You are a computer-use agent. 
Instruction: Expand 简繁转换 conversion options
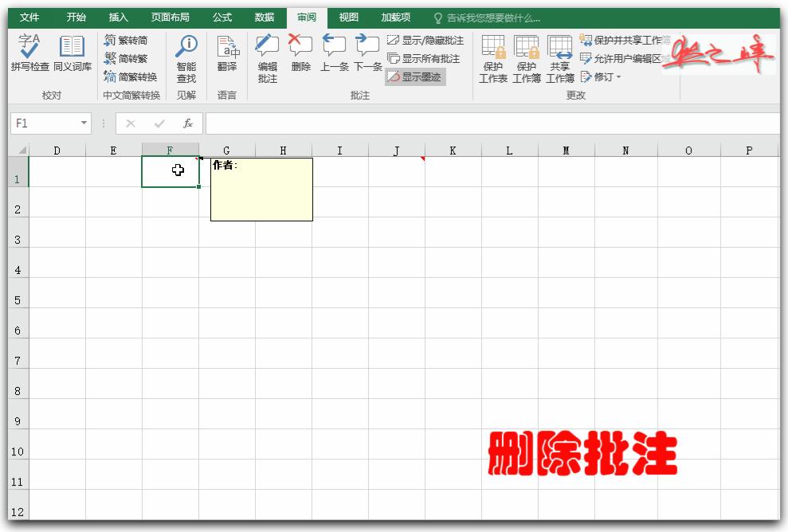[x=130, y=76]
